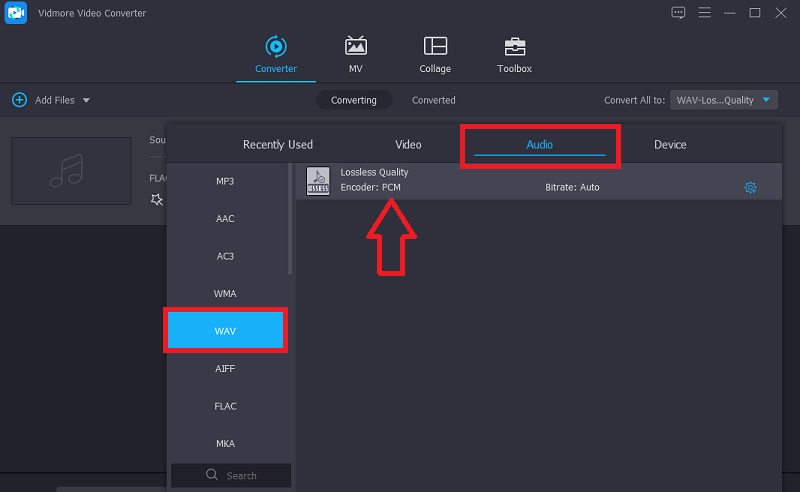Switch to the Converted list
Screen dimensions: 800x492
coord(434,100)
